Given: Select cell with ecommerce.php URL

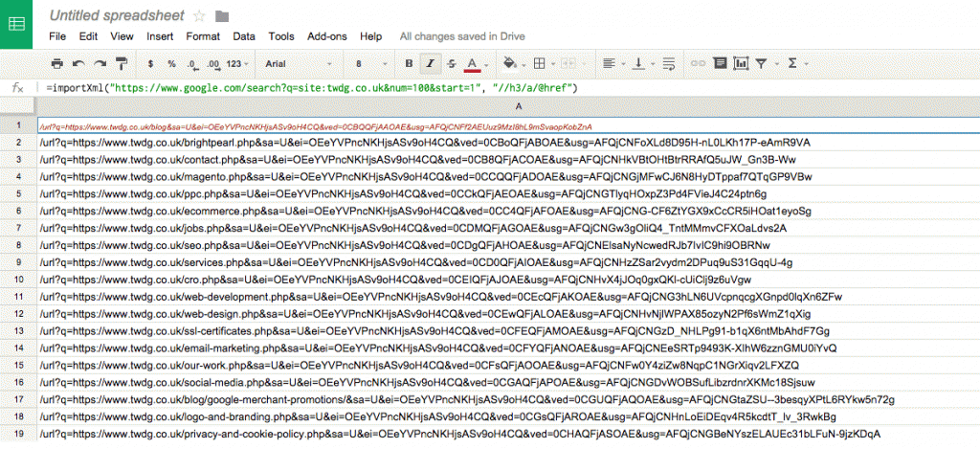Looking at the screenshot, I should (508, 211).
